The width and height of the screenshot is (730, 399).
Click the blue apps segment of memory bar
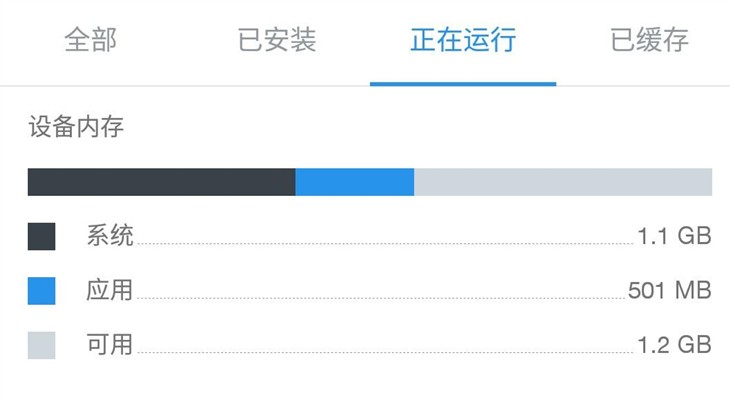[355, 182]
